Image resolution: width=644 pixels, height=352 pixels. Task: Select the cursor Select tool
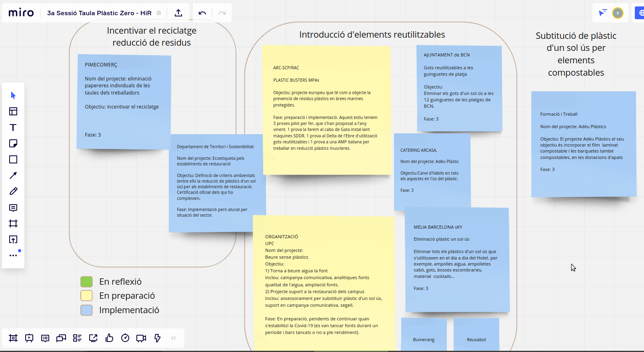[x=13, y=95]
